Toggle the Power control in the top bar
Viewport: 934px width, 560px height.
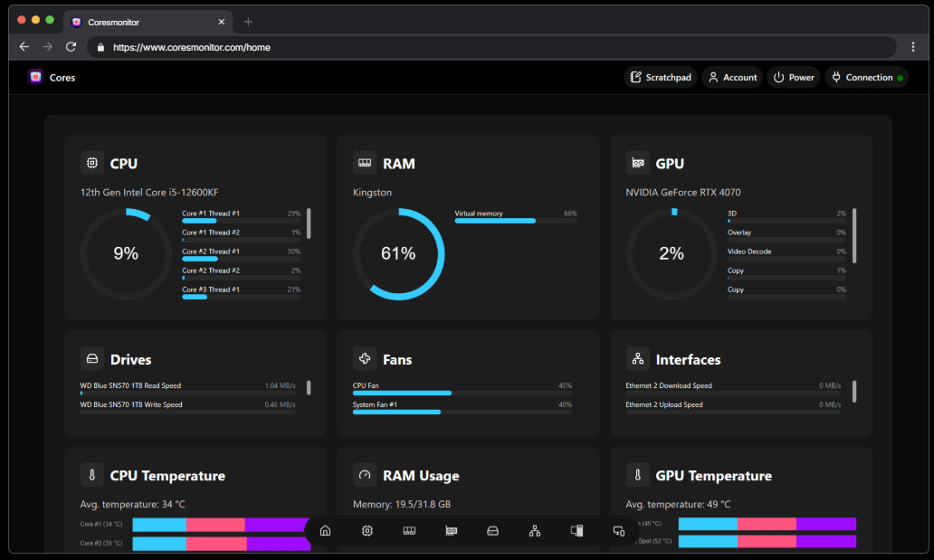[793, 77]
